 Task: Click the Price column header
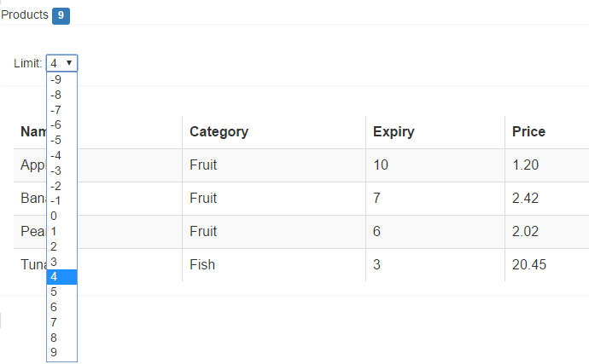(528, 131)
